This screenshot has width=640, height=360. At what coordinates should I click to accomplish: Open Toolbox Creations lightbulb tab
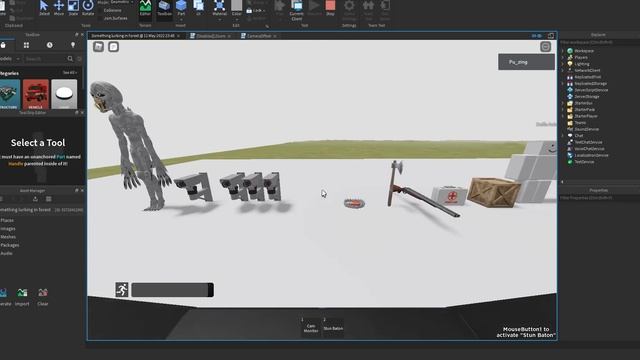coord(73,45)
